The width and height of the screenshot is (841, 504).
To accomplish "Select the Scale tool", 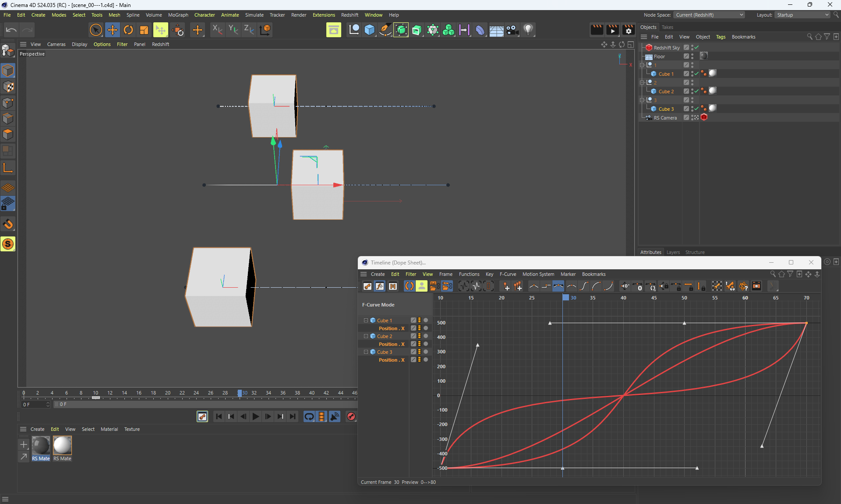I will (144, 30).
